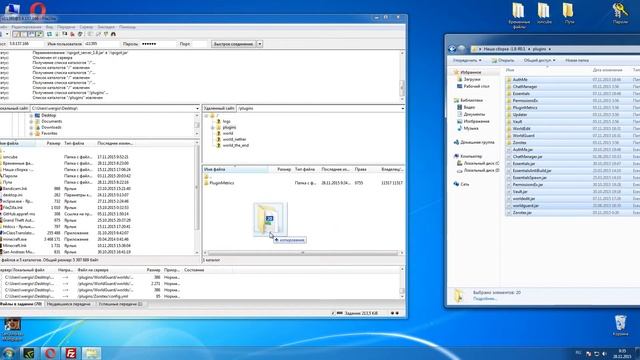This screenshot has width=640, height=360.
Task: Open Network in Explorer sidebar
Action: (x=461, y=184)
